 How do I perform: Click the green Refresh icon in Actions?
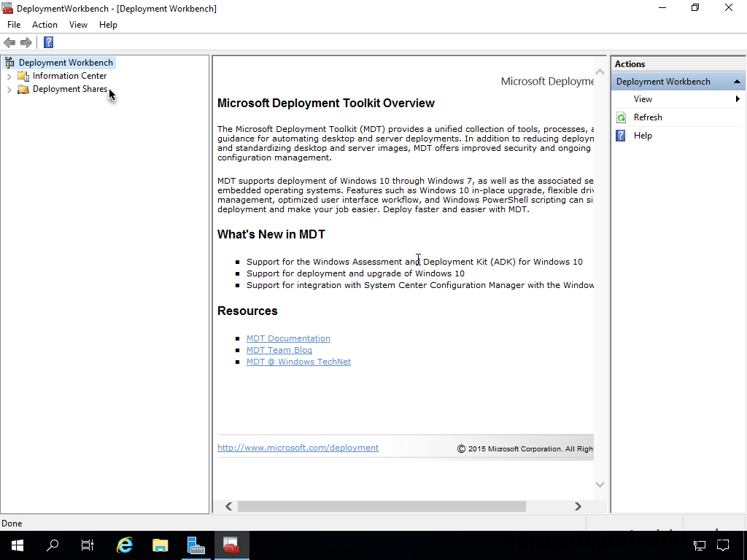tap(622, 117)
